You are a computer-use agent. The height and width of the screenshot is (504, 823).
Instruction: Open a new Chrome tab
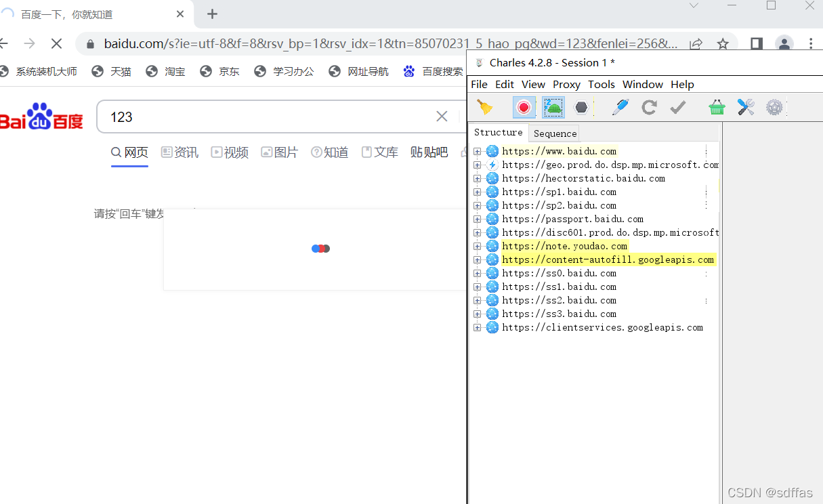coord(212,14)
